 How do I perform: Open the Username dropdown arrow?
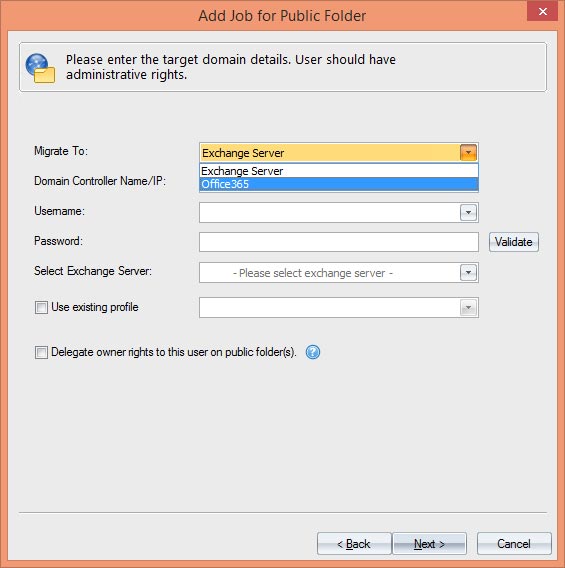468,212
